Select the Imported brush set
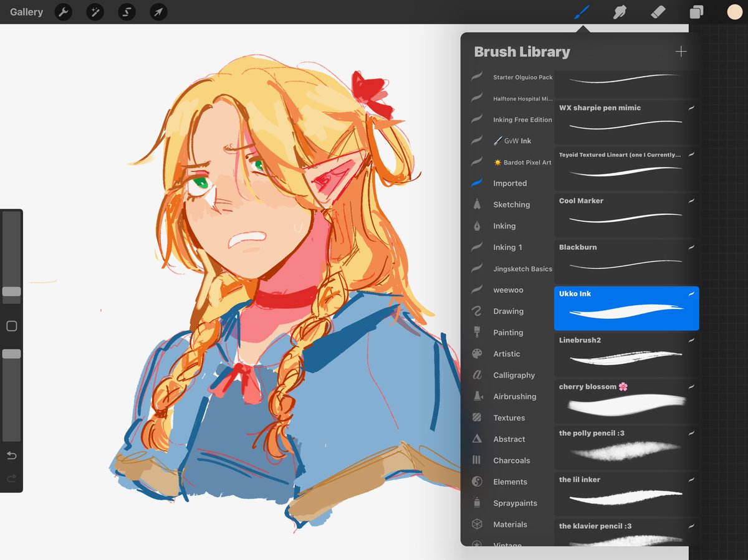The width and height of the screenshot is (748, 560). point(511,183)
